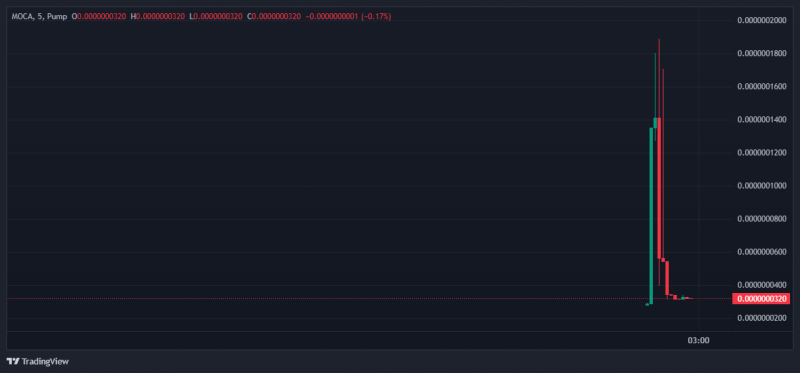Select the Low value in the legend
Viewport: 800px width, 373px height.
pos(218,16)
